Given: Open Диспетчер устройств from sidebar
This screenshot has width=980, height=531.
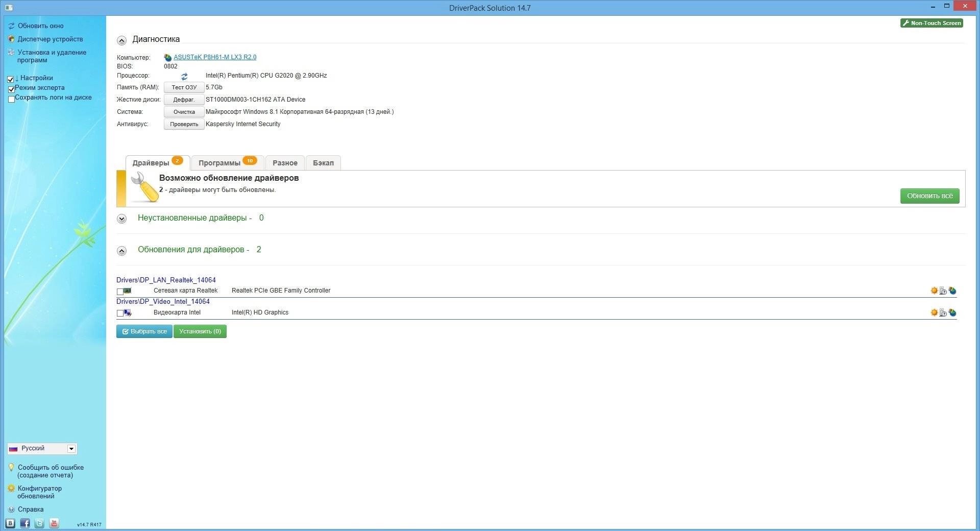Looking at the screenshot, I should [x=50, y=39].
